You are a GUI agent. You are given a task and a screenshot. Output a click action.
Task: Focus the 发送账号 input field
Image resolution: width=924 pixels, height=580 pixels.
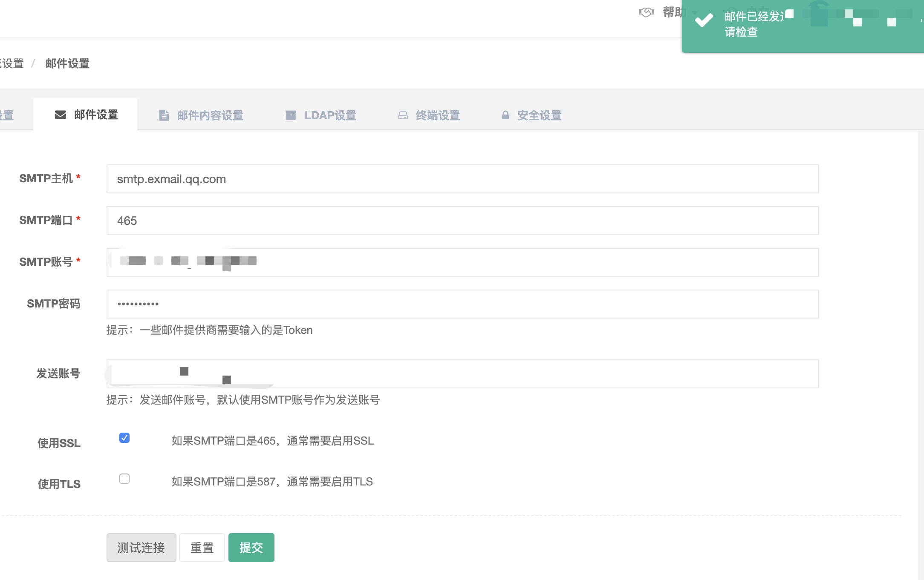(462, 374)
